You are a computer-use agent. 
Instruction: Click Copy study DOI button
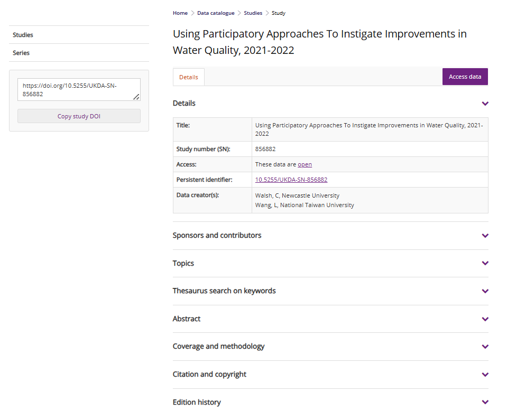pos(79,116)
